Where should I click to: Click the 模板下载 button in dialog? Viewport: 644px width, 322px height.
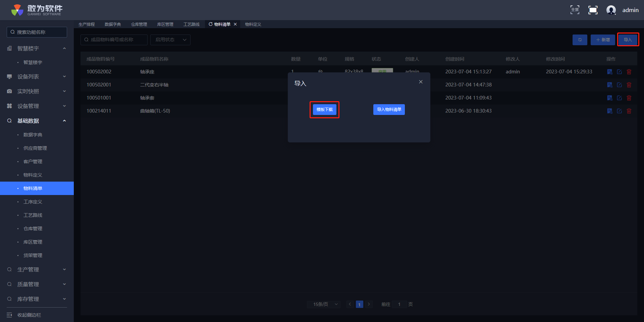click(x=324, y=110)
